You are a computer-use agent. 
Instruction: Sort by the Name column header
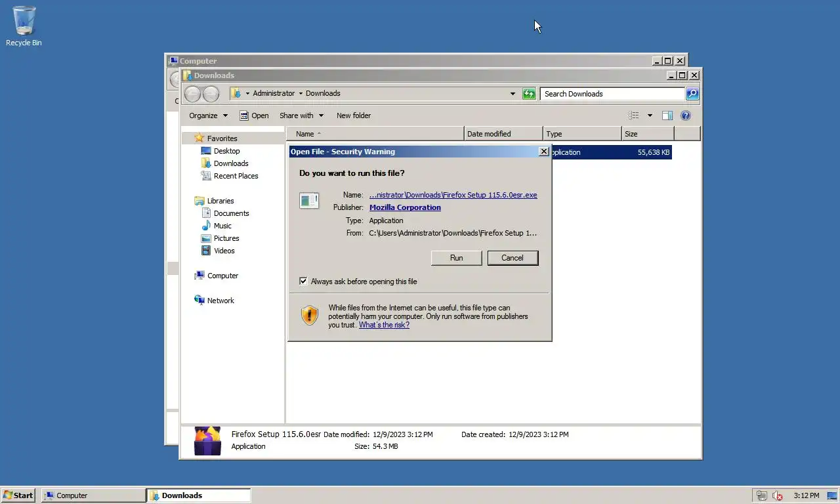tap(375, 134)
